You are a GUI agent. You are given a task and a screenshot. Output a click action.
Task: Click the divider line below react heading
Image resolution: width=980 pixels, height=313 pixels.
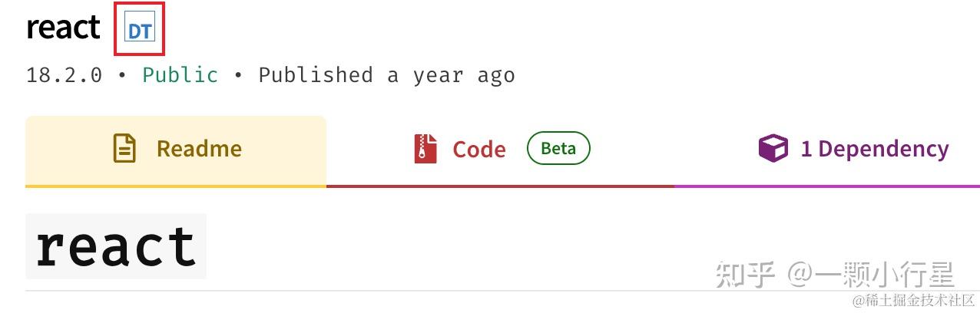pos(502,291)
